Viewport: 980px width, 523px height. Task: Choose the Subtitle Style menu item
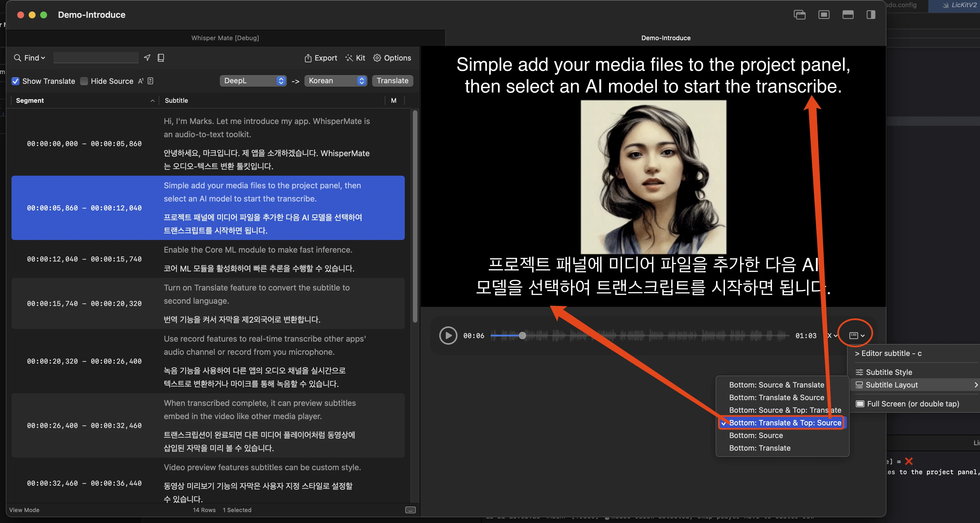click(889, 372)
